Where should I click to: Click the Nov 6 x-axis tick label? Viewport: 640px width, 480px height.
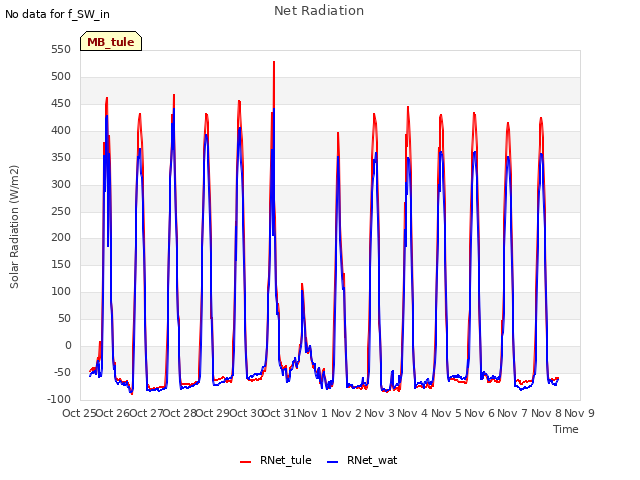[x=479, y=413]
